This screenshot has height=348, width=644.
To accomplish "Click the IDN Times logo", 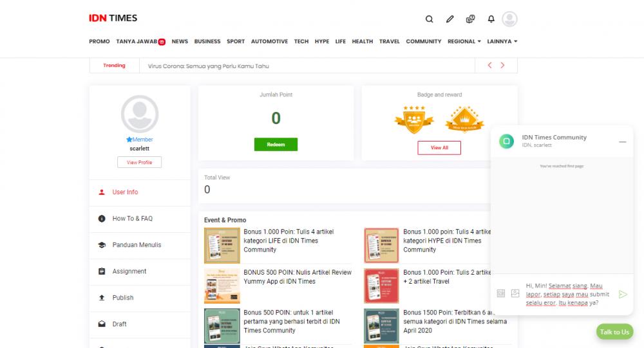I will 113,18.
